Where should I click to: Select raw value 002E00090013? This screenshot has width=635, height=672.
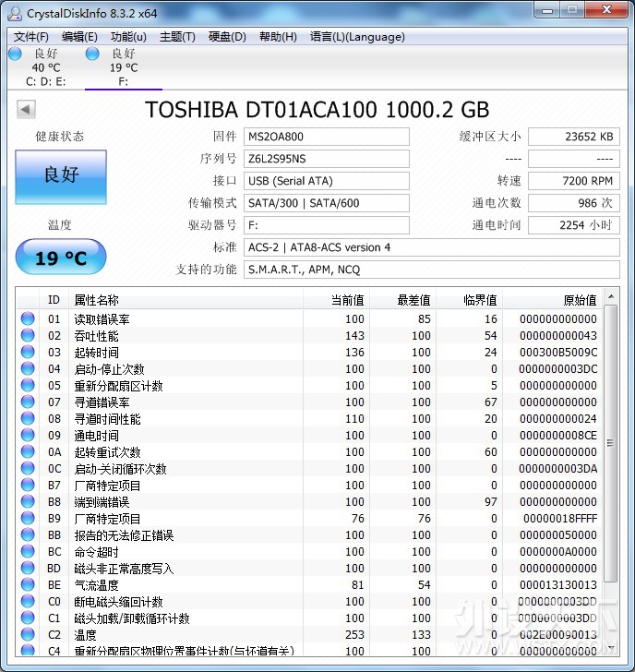click(x=558, y=635)
